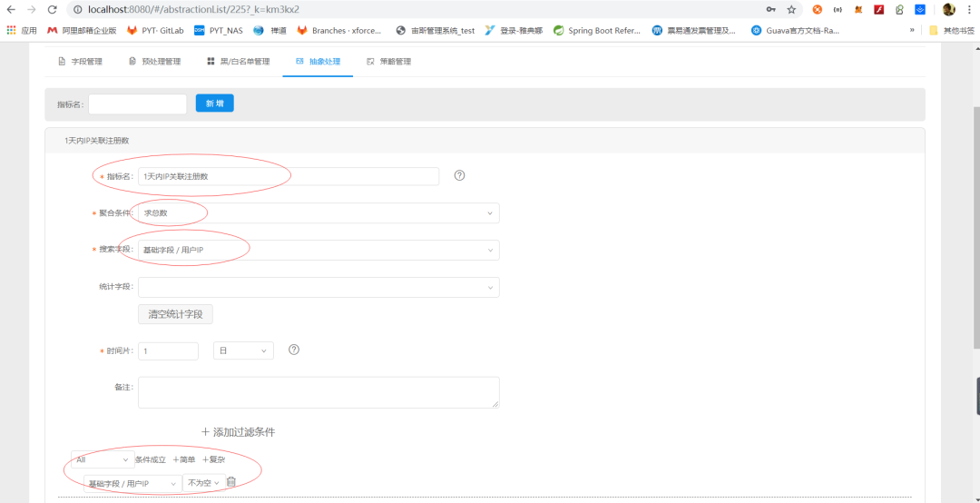Go back with the browser back arrow
This screenshot has height=503, width=980.
11,9
